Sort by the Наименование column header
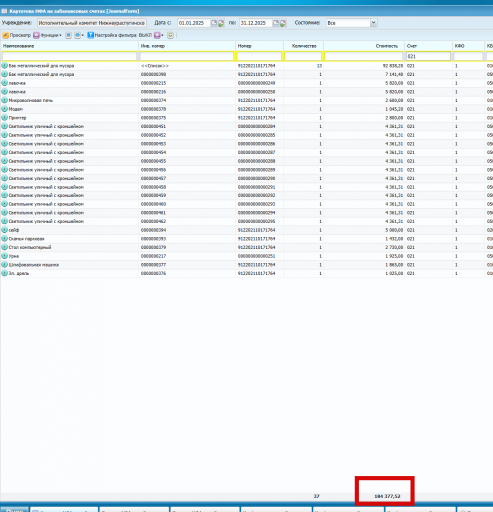 [69, 46]
